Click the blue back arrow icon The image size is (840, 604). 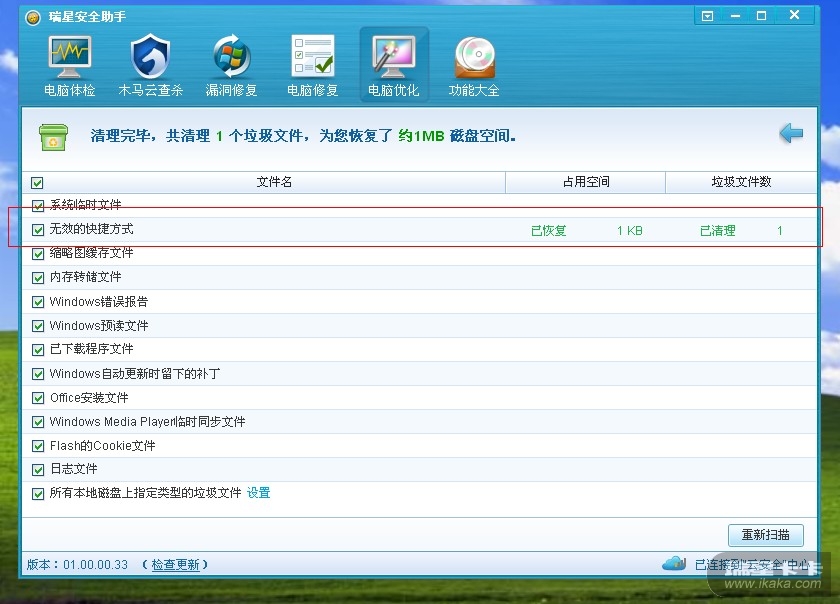(791, 133)
